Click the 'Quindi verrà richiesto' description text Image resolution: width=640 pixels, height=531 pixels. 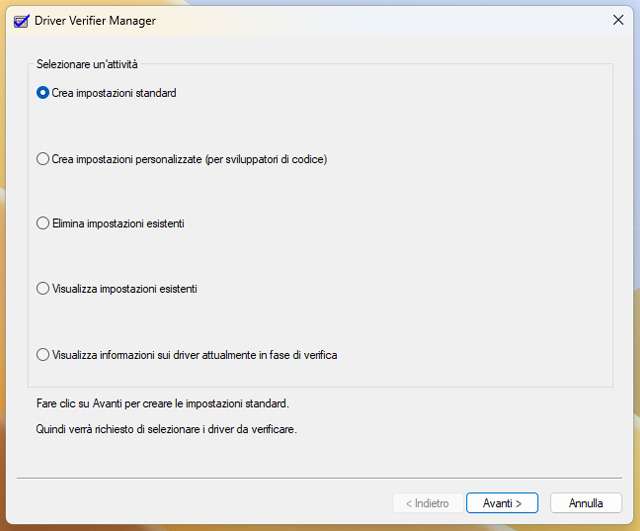point(166,429)
